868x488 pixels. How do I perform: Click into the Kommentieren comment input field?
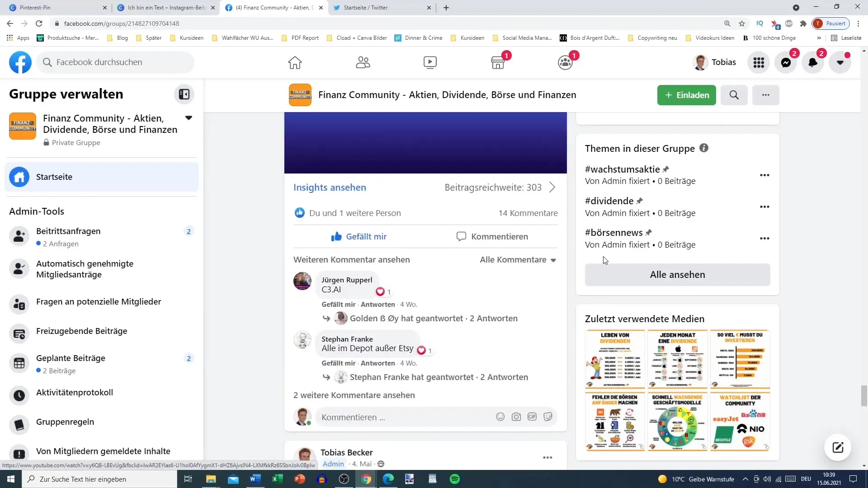pos(406,417)
